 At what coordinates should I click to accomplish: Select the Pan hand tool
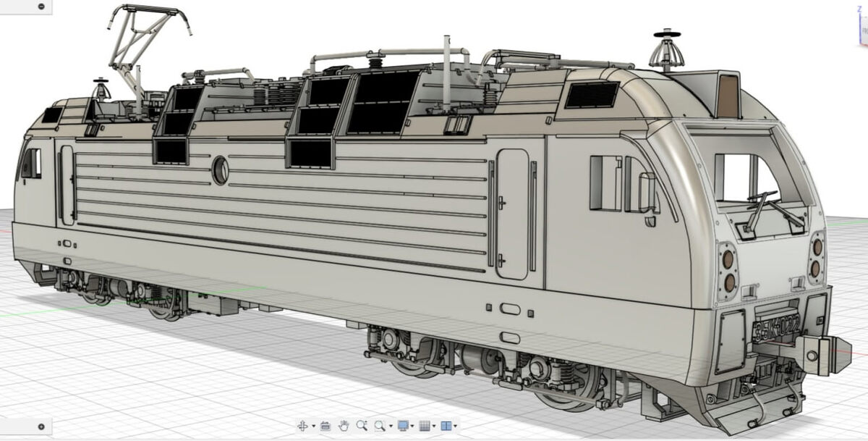click(344, 426)
